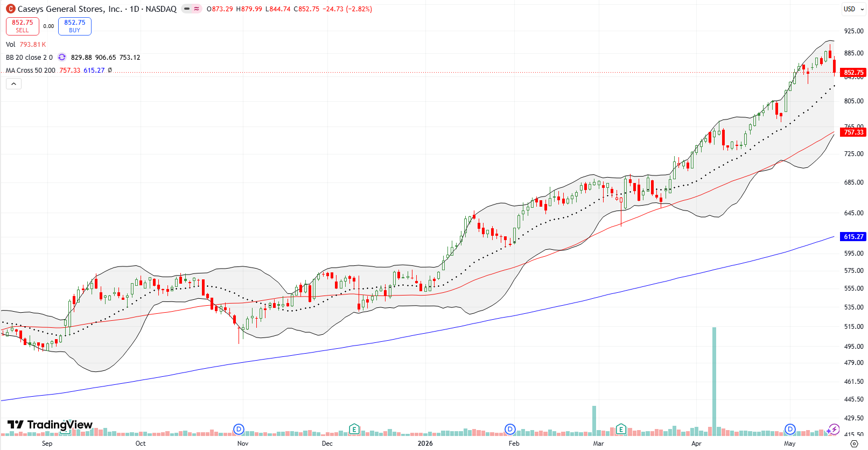Screen dimensions: 868x450
Task: Click the market status pill beside NASDAQ
Action: tap(191, 9)
